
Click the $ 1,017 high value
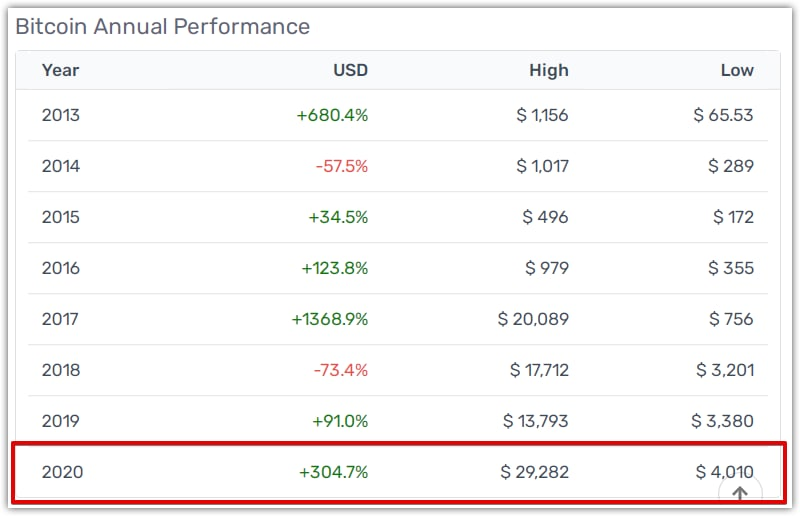coord(542,166)
